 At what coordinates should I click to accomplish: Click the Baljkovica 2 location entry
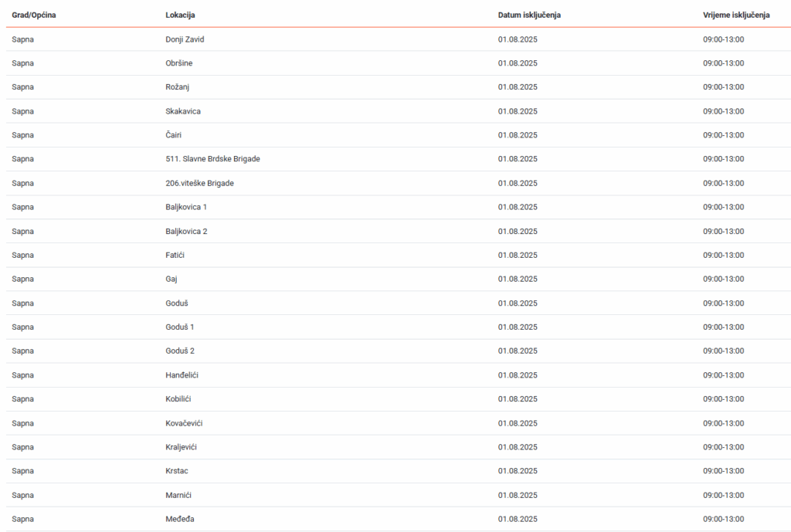[x=186, y=231]
